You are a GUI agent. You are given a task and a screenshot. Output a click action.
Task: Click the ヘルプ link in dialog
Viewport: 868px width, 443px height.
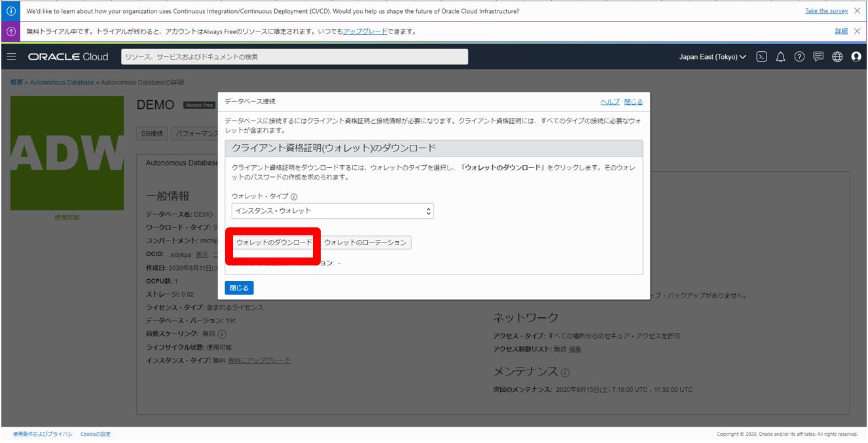610,102
